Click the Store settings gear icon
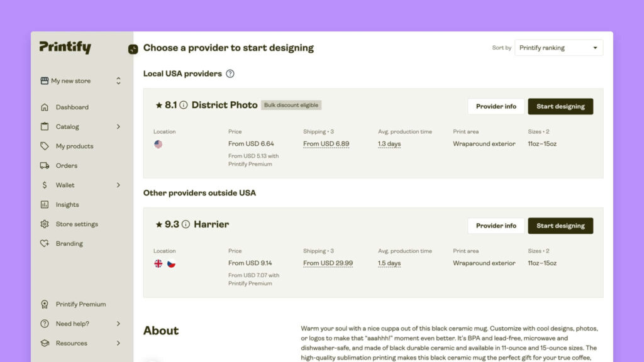The height and width of the screenshot is (362, 644). click(45, 224)
